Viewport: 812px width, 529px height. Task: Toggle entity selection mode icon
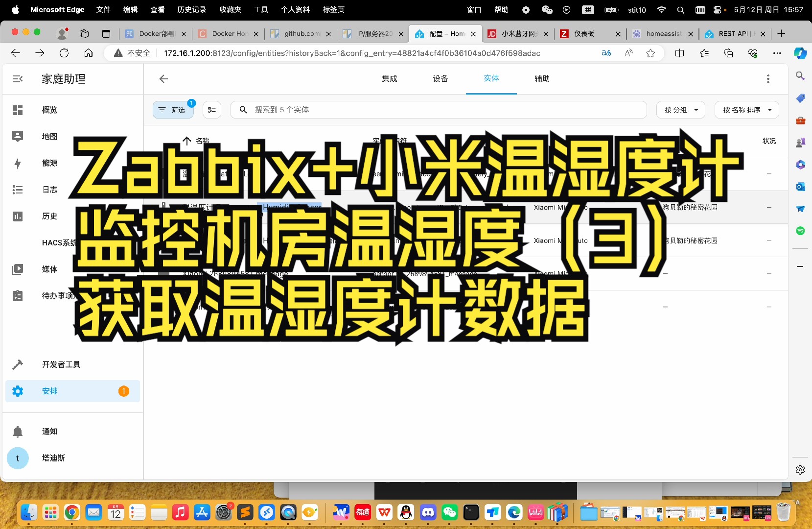(x=212, y=110)
